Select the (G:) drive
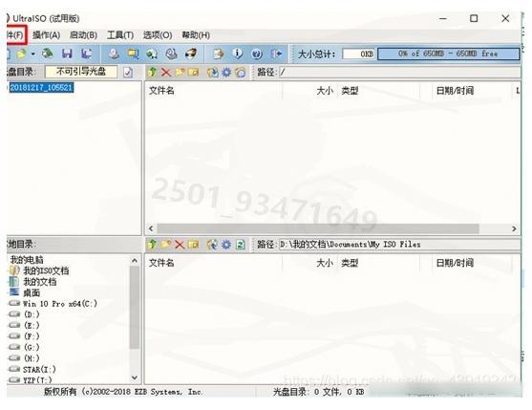This screenshot has height=410, width=532. (32, 347)
